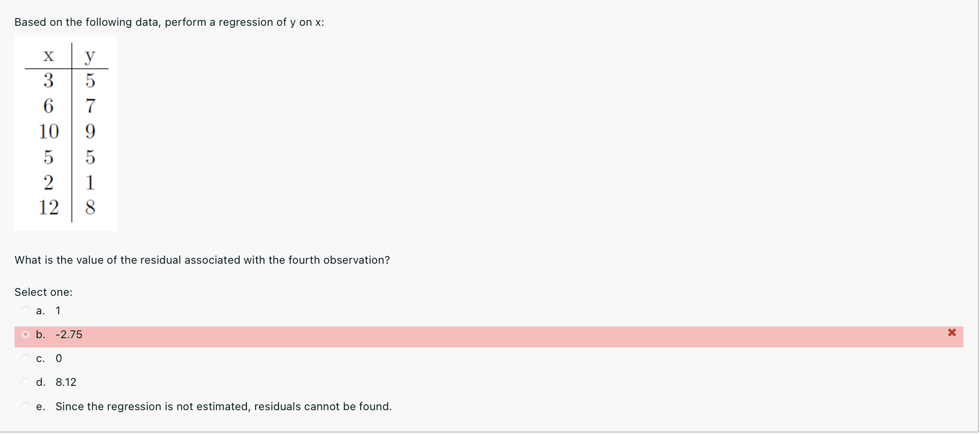Select radio button for option b -2.75
The height and width of the screenshot is (434, 980).
[x=26, y=334]
